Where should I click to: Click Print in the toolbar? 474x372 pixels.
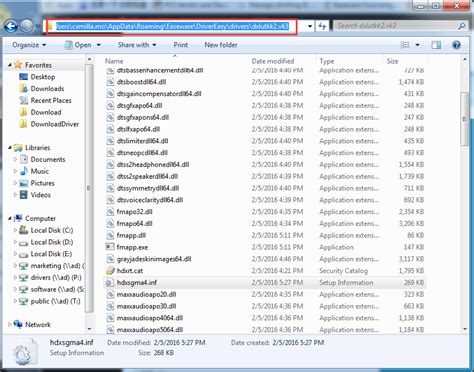(x=181, y=45)
